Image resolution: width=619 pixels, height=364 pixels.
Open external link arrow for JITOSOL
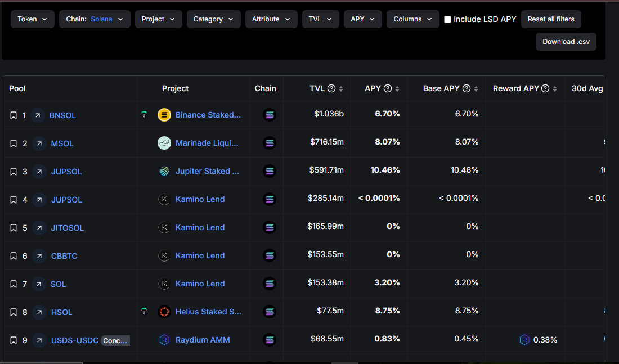(39, 228)
